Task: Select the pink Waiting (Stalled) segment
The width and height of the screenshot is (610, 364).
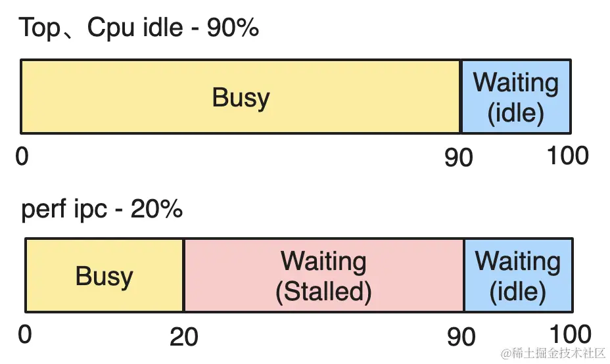Action: (x=323, y=275)
